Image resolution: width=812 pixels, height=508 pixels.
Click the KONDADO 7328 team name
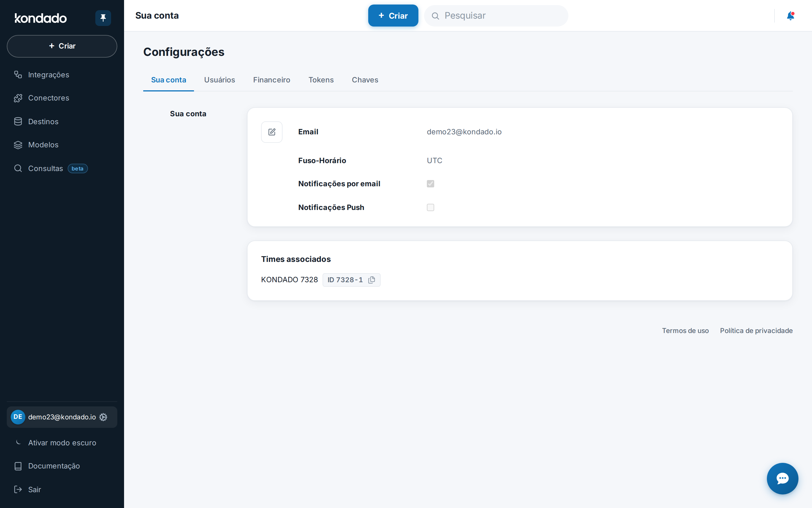point(289,280)
